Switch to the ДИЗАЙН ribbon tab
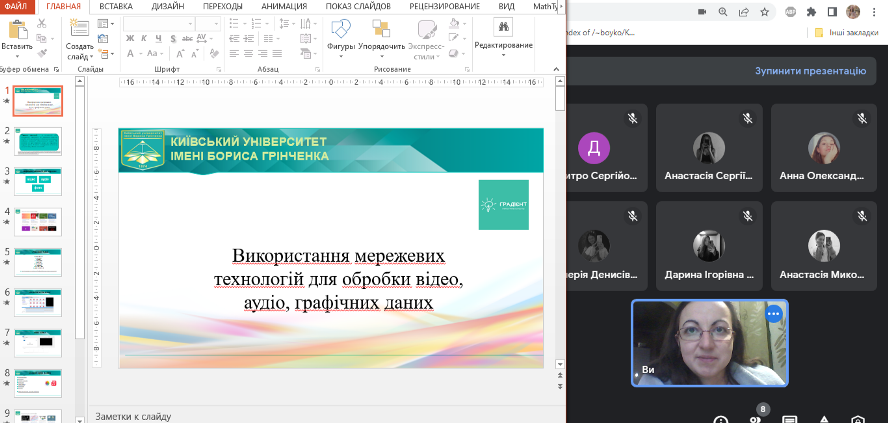The height and width of the screenshot is (423, 888). click(x=166, y=6)
